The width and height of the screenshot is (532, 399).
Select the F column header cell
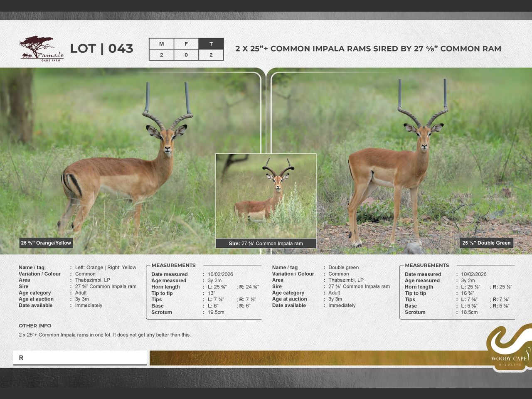click(x=186, y=44)
